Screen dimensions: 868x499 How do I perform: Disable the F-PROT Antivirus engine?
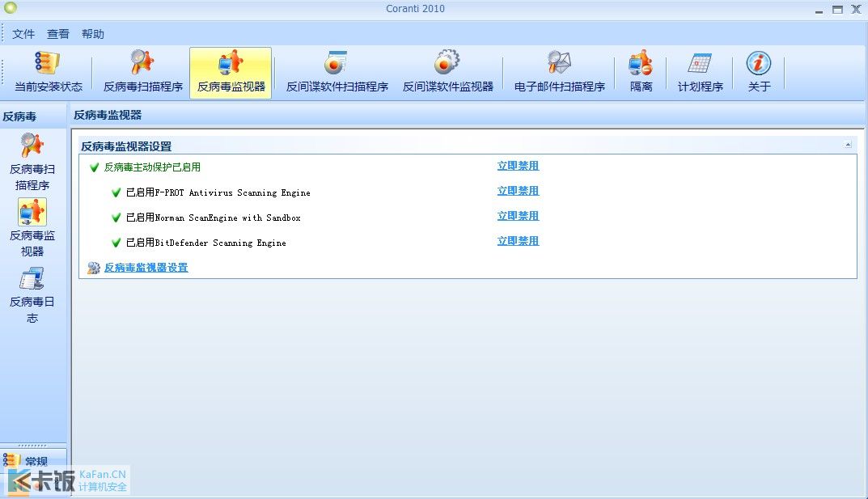[x=518, y=191]
